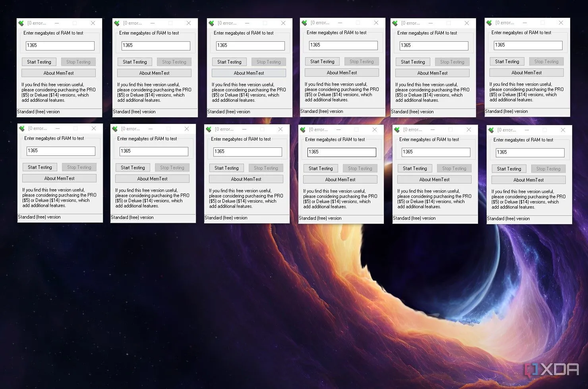Click "[0 error..." title text of bottom row's second window
The width and height of the screenshot is (588, 389).
click(x=131, y=129)
